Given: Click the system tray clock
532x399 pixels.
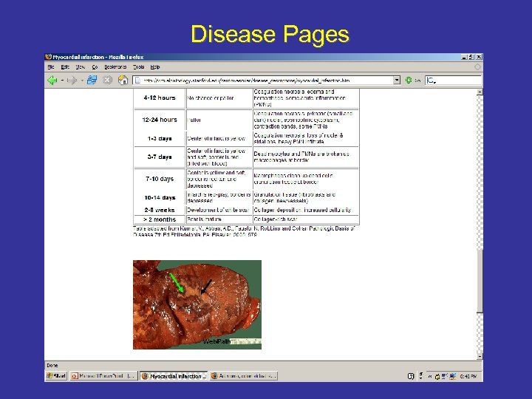Looking at the screenshot, I should (x=468, y=376).
